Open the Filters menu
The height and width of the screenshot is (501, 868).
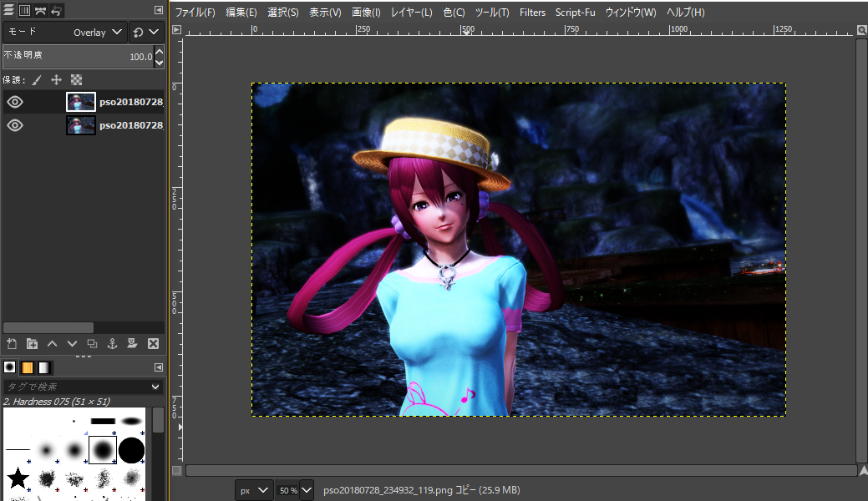532,13
